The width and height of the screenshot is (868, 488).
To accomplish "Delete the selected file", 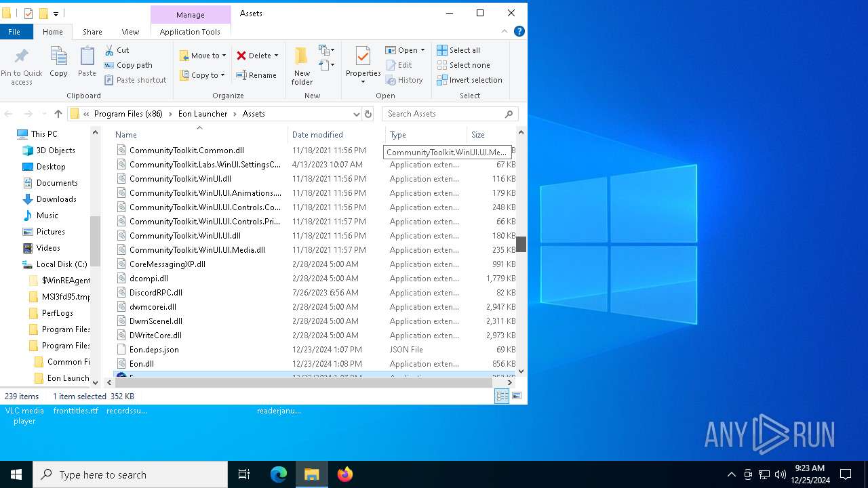I will 254,56.
